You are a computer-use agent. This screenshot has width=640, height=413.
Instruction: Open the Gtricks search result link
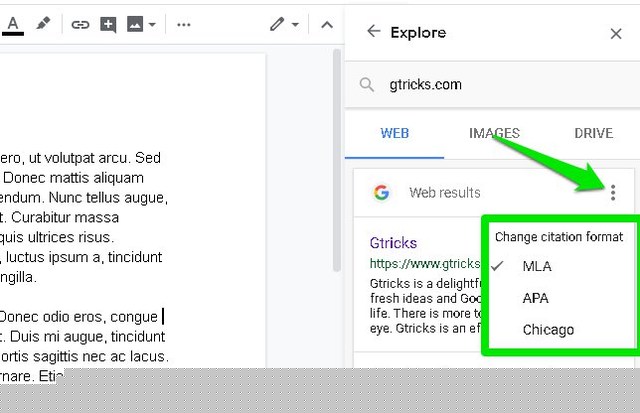coord(393,243)
